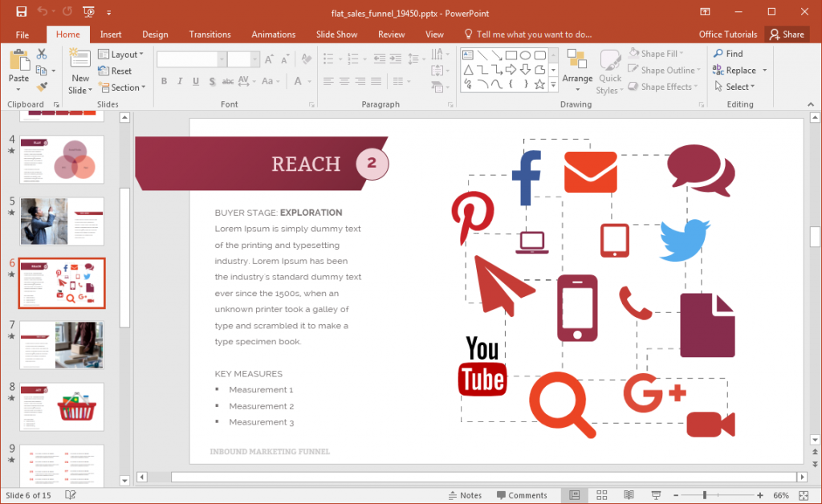Click the Save icon in the title bar
Screen dimensions: 822x504
pyautogui.click(x=22, y=12)
